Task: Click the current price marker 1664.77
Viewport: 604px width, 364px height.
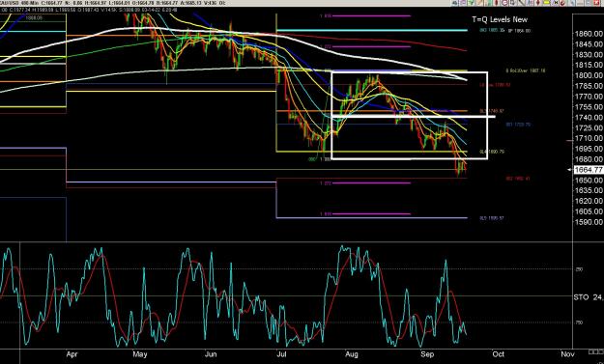Action: point(589,170)
